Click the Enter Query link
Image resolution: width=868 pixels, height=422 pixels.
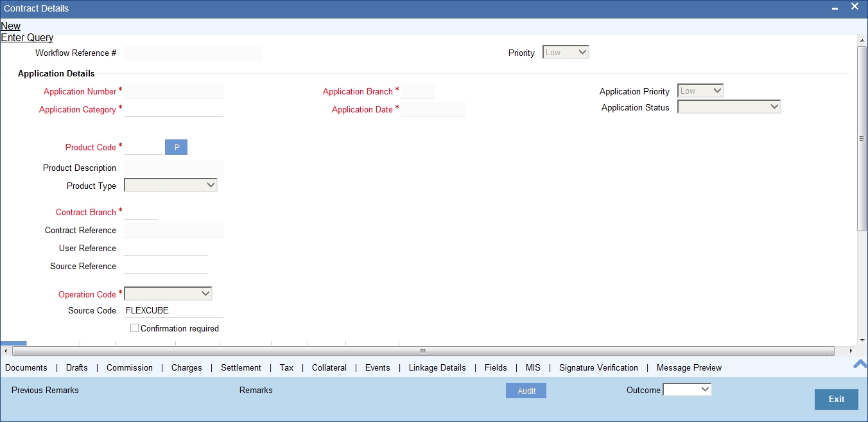point(27,38)
